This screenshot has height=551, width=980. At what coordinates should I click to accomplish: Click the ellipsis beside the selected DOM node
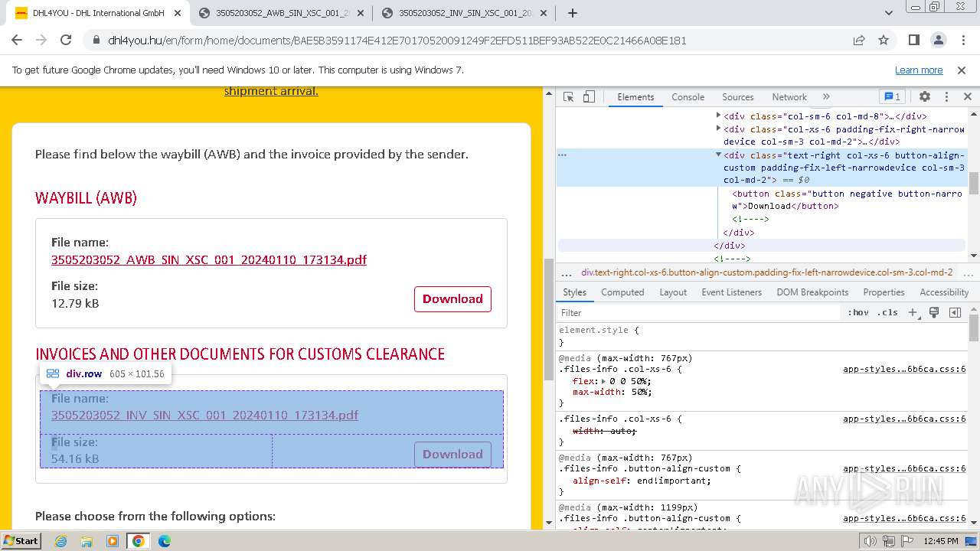coord(562,155)
